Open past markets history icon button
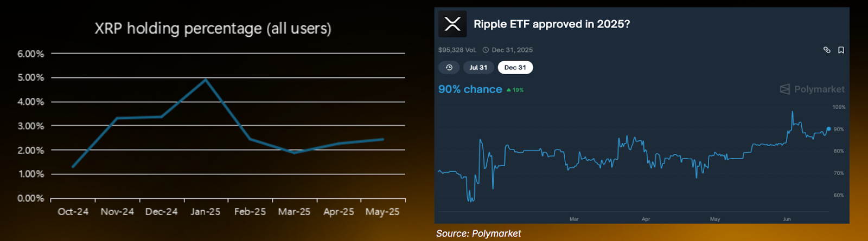Viewport: 868px width, 241px height. [x=449, y=68]
